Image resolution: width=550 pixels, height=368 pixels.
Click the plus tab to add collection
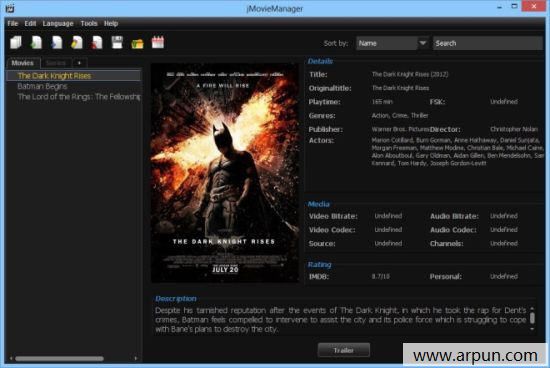[x=80, y=63]
